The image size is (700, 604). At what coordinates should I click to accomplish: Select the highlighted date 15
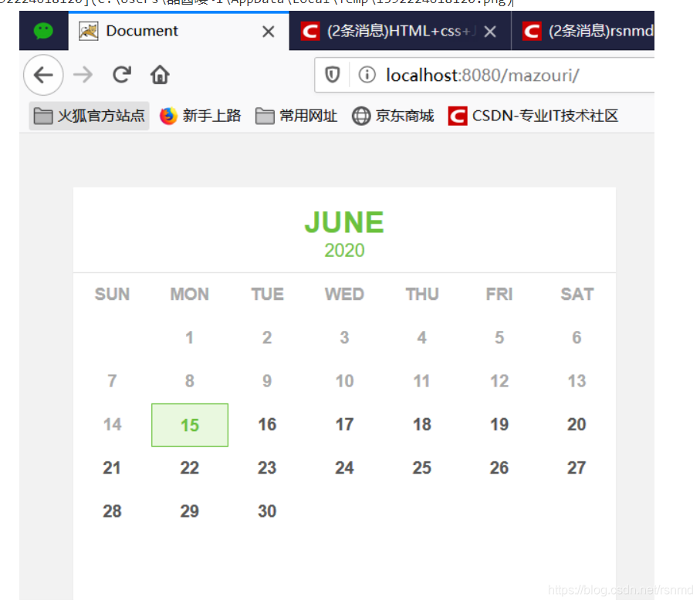(x=190, y=425)
